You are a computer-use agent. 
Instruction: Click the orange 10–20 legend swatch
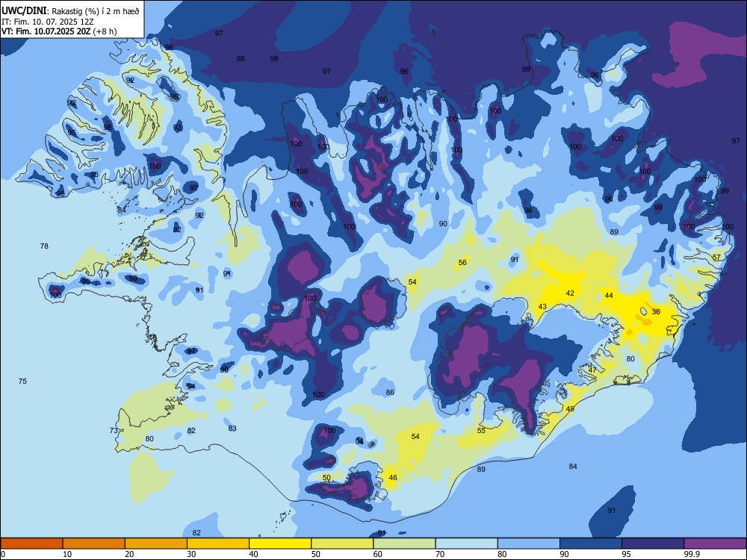[x=94, y=544]
